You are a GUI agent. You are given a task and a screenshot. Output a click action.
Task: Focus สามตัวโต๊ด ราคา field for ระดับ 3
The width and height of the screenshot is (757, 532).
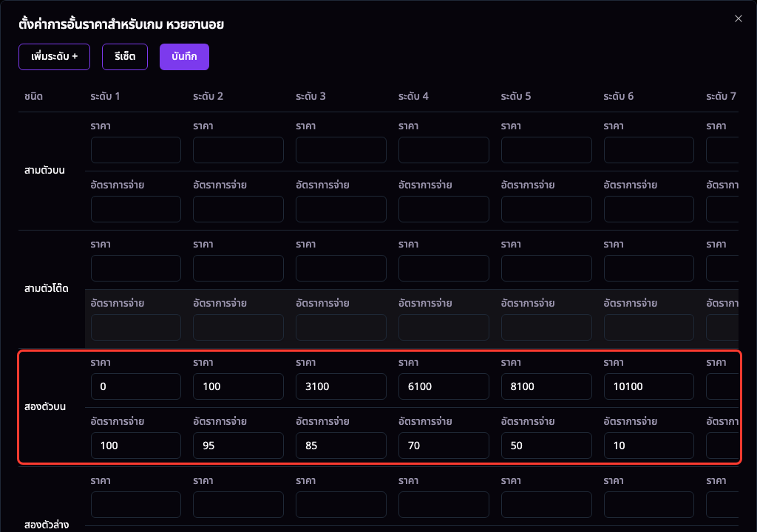pos(341,268)
